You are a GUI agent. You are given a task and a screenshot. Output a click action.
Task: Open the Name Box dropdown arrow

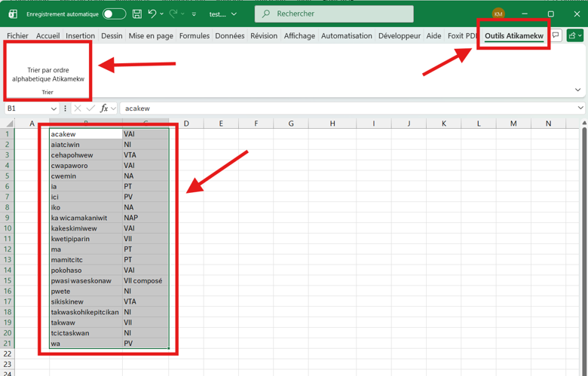54,109
